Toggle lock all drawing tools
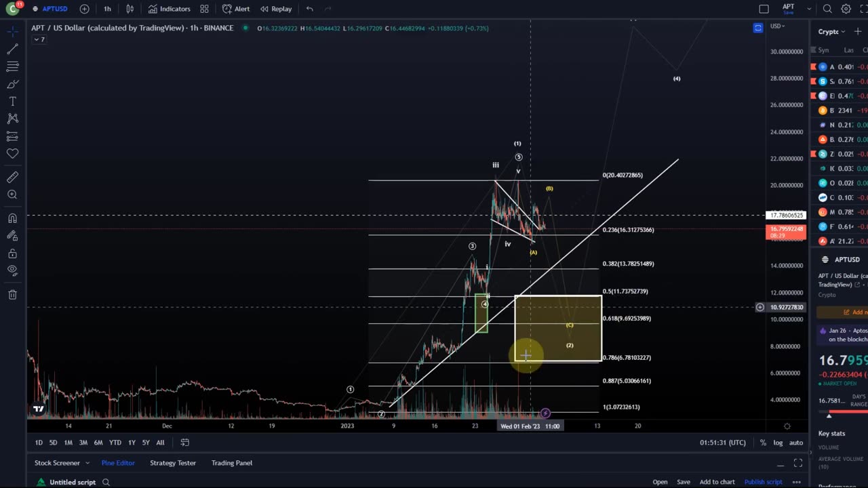Screen dimensions: 868x488 point(12,253)
